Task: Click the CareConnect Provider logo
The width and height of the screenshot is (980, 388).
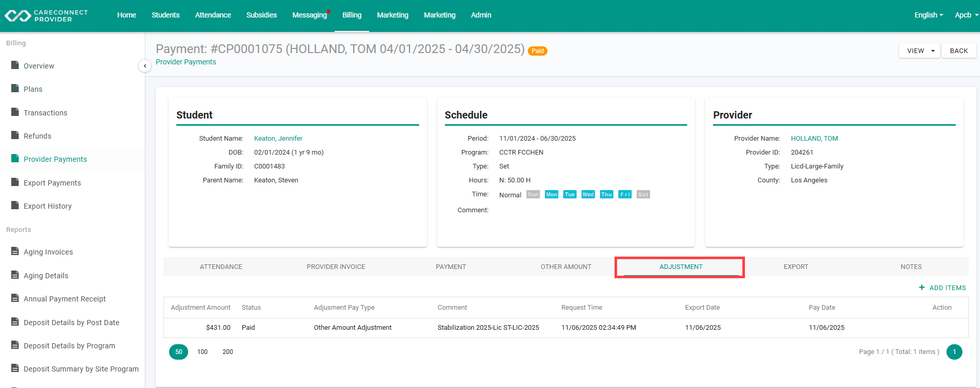Action: tap(46, 15)
